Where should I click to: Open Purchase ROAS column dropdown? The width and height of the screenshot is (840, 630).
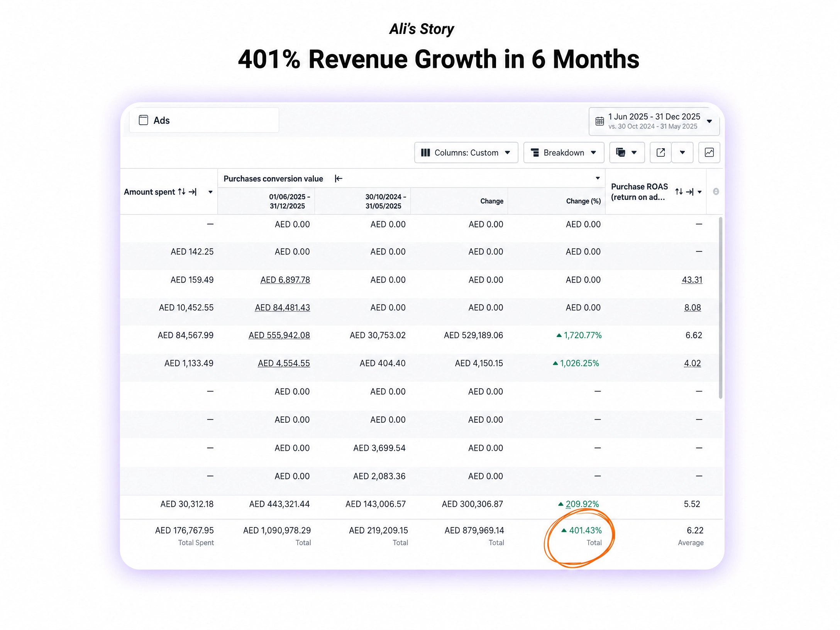point(699,192)
